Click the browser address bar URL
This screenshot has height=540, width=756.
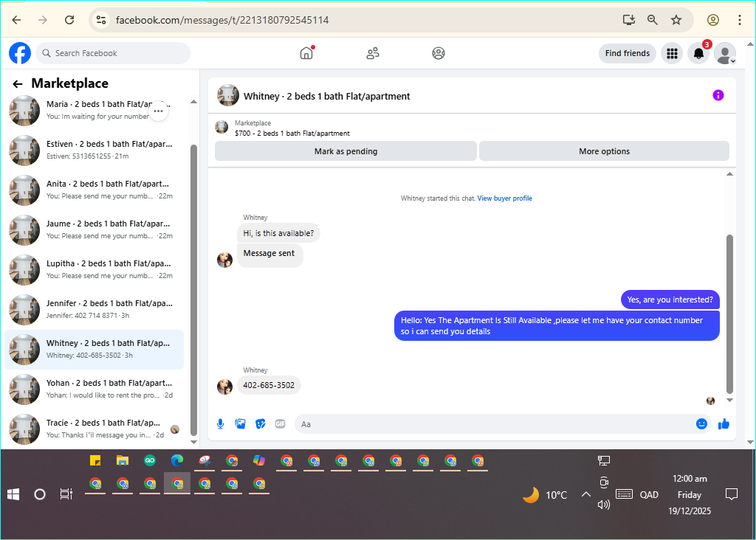coord(222,20)
